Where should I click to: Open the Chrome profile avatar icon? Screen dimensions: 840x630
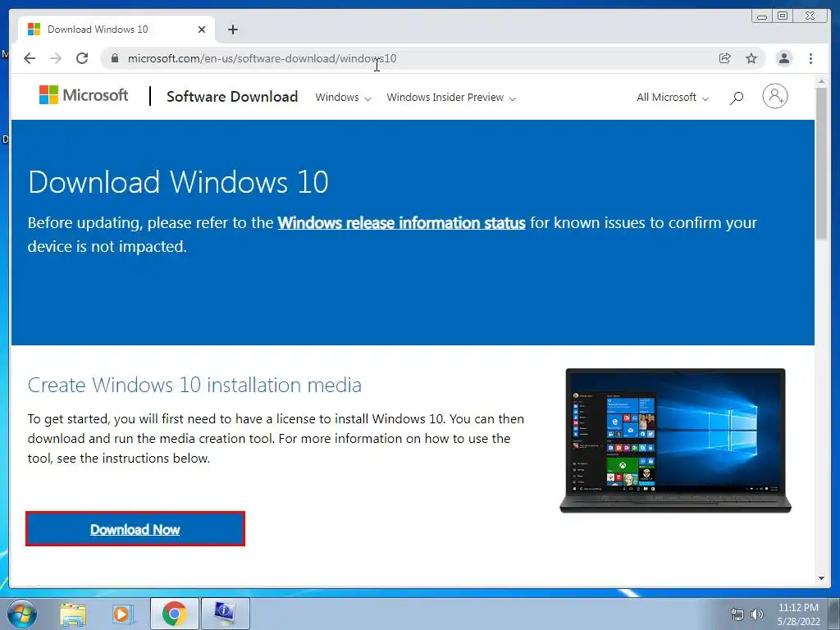(x=784, y=58)
